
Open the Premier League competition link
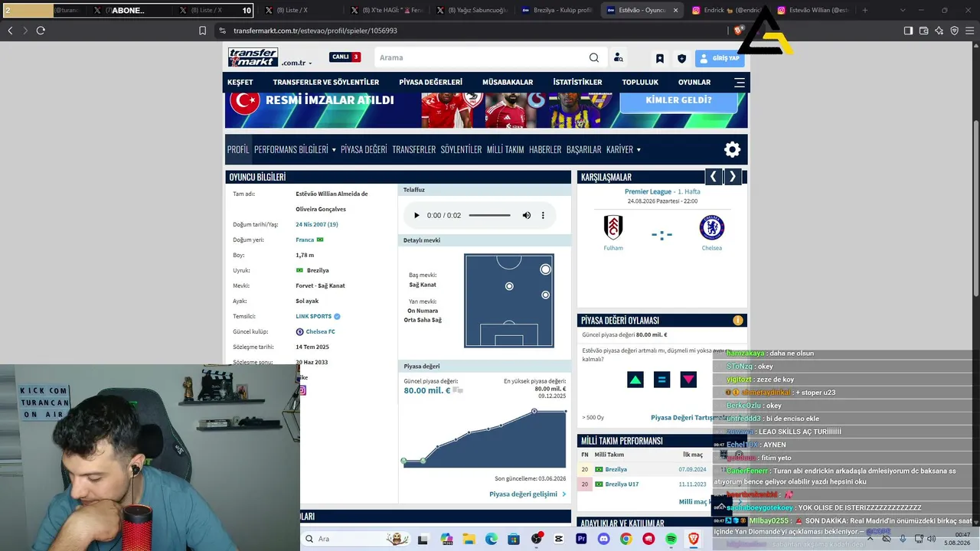[x=648, y=191]
